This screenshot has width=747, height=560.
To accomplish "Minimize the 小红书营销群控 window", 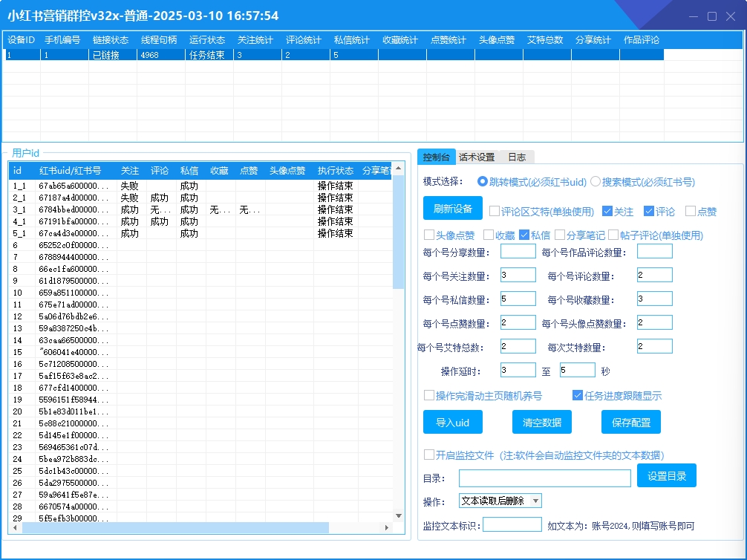I will click(x=694, y=16).
